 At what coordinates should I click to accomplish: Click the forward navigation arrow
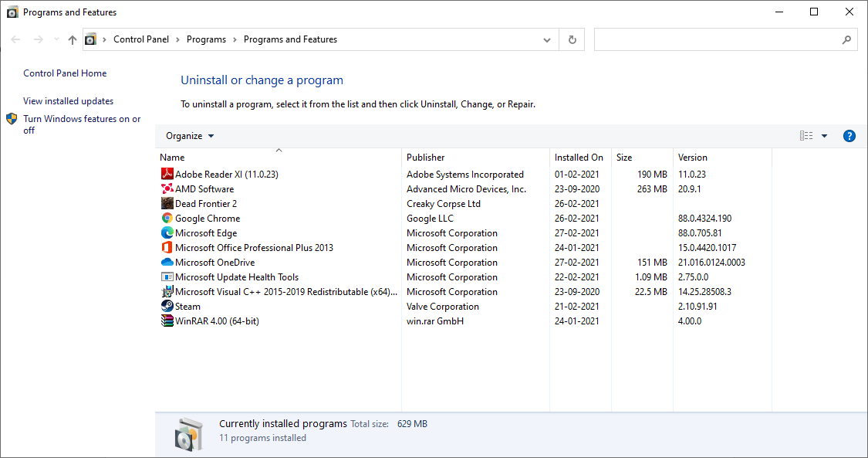[39, 39]
